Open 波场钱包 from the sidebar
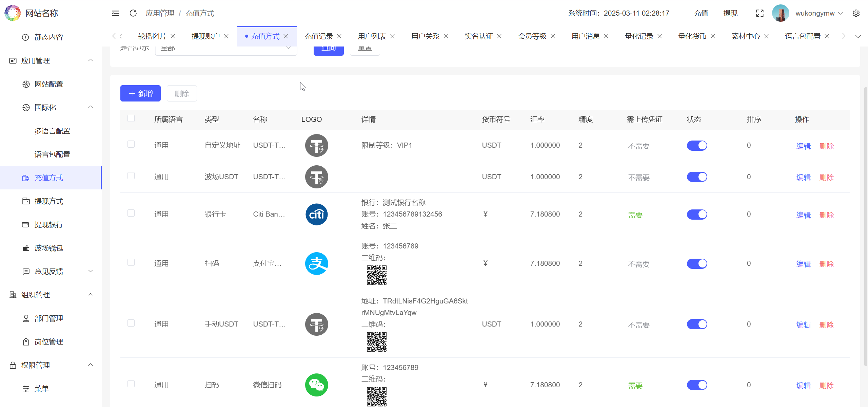 [x=48, y=248]
